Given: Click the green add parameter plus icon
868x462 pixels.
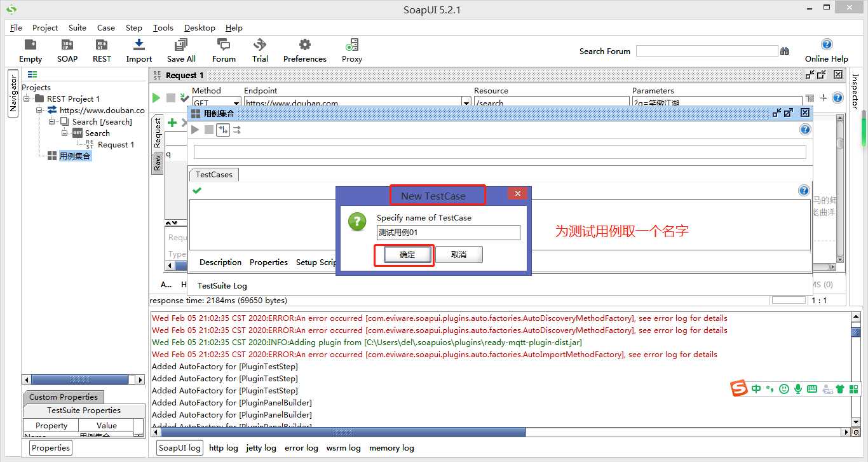Looking at the screenshot, I should coord(172,123).
